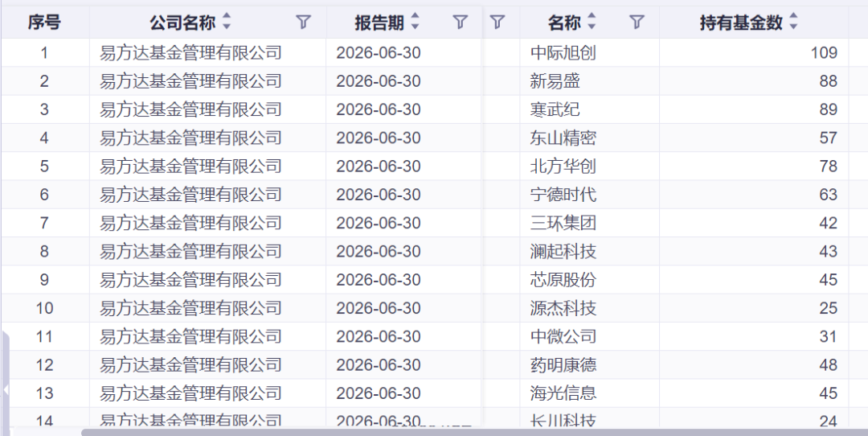The height and width of the screenshot is (436, 868).
Task: Expand collapsed side panel arrow at left edge
Action: click(6, 389)
